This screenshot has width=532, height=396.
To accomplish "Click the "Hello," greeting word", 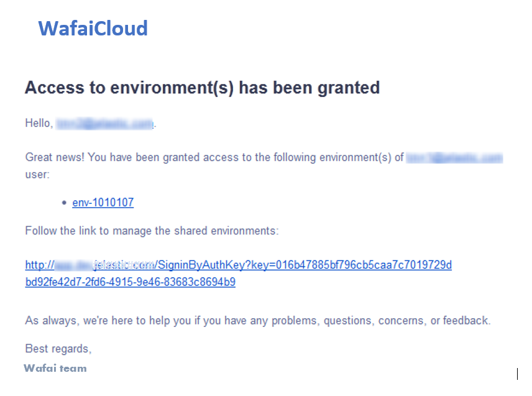I will pos(39,123).
